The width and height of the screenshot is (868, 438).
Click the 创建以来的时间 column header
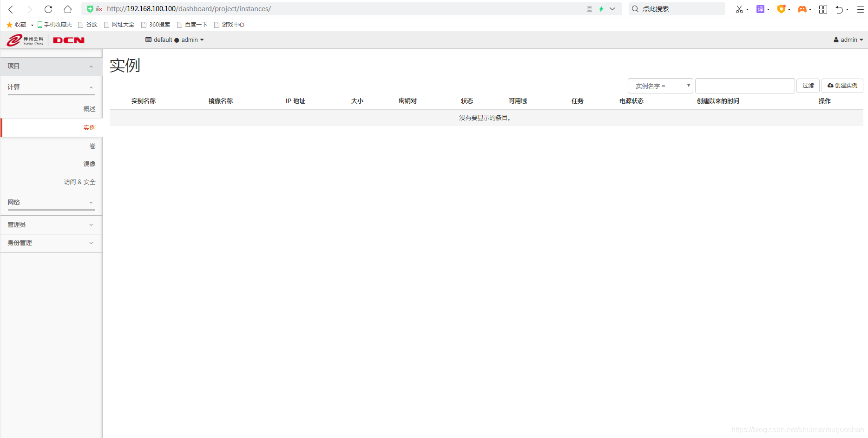(x=718, y=101)
